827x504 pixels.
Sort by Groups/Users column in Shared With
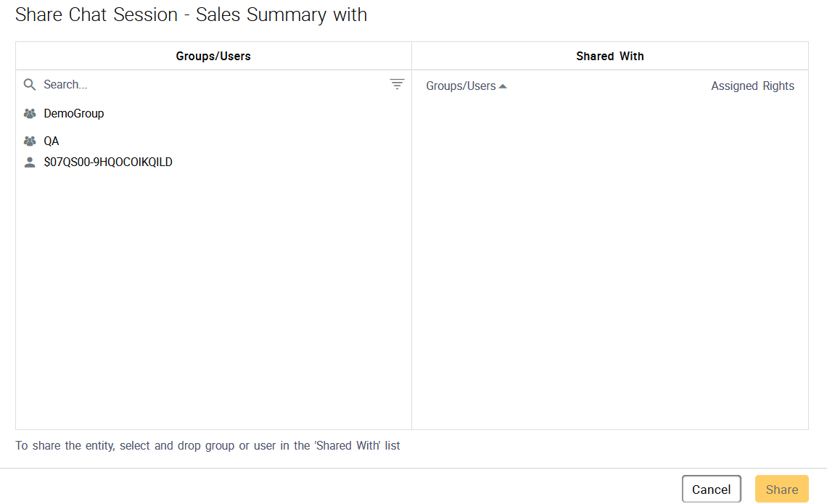461,86
